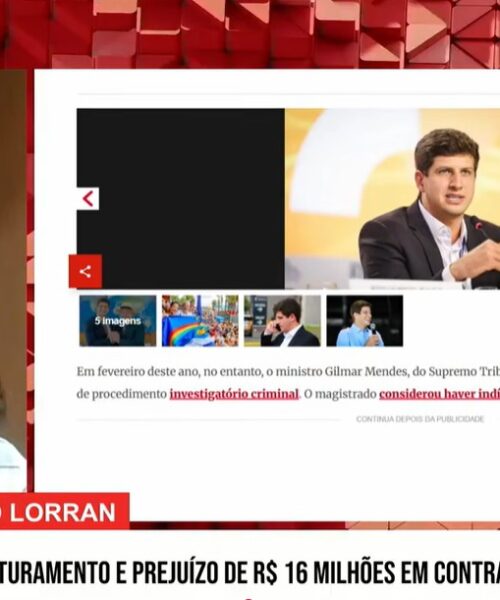Image resolution: width=500 pixels, height=600 pixels.
Task: Click the red LORRAN name tag
Action: coord(65,512)
